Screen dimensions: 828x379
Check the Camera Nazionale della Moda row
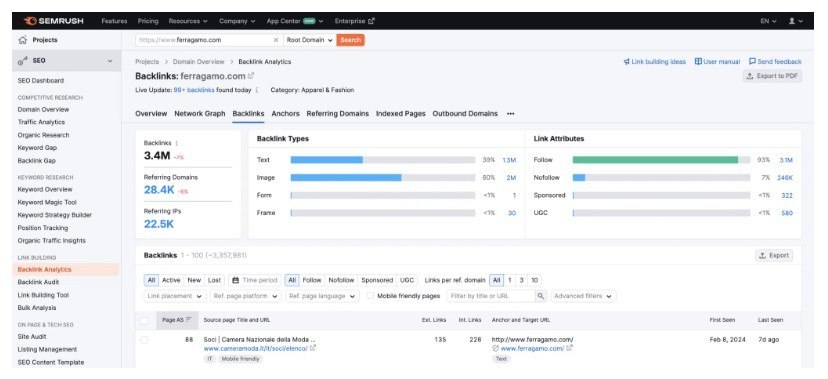point(144,340)
